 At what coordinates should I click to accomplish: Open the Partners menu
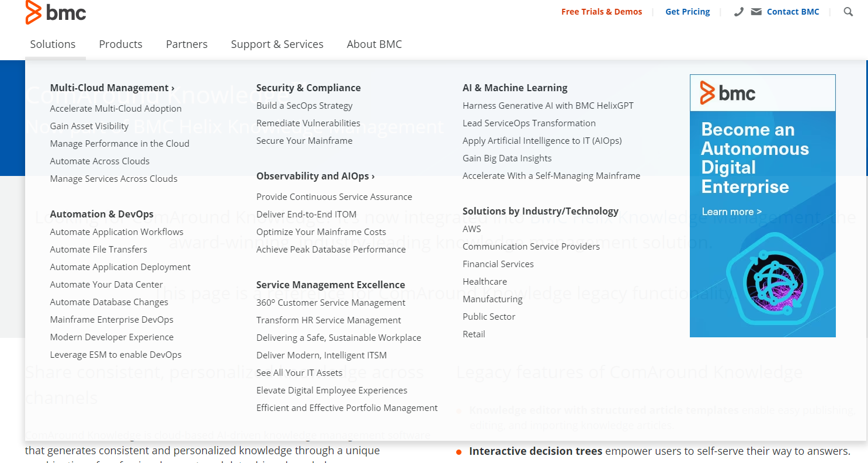(x=186, y=44)
